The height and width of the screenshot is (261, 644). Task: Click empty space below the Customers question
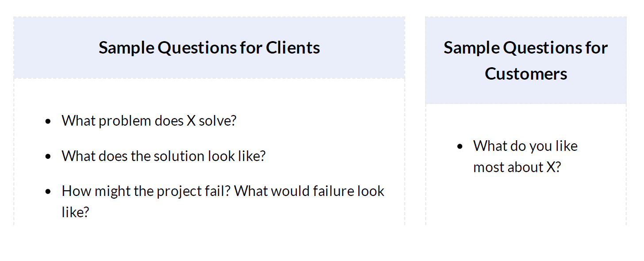tap(526, 201)
